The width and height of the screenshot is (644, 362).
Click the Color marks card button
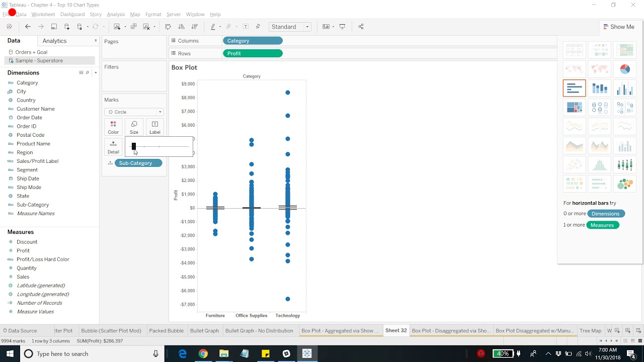(x=113, y=127)
